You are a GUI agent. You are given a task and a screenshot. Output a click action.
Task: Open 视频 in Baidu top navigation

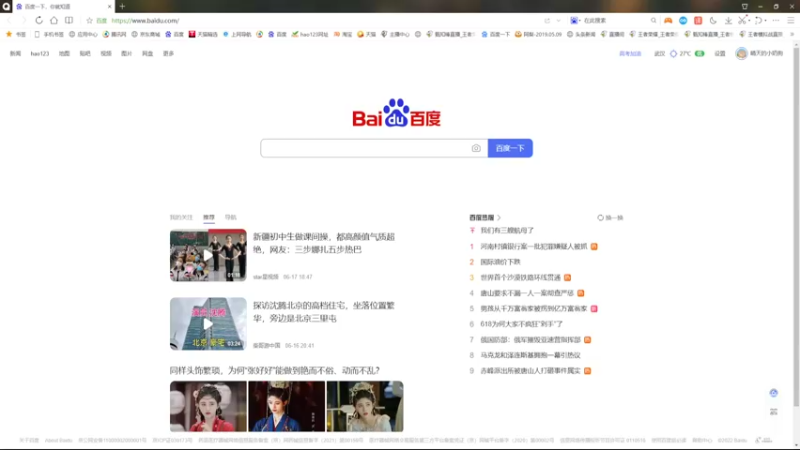click(106, 54)
